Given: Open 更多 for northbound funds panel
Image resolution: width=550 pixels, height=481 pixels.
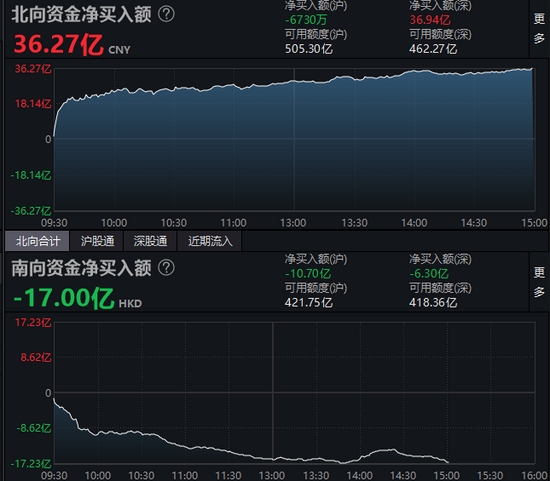Looking at the screenshot, I should tap(539, 28).
